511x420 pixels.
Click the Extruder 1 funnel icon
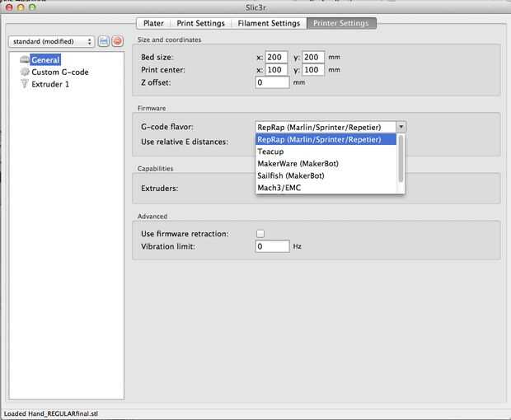25,84
